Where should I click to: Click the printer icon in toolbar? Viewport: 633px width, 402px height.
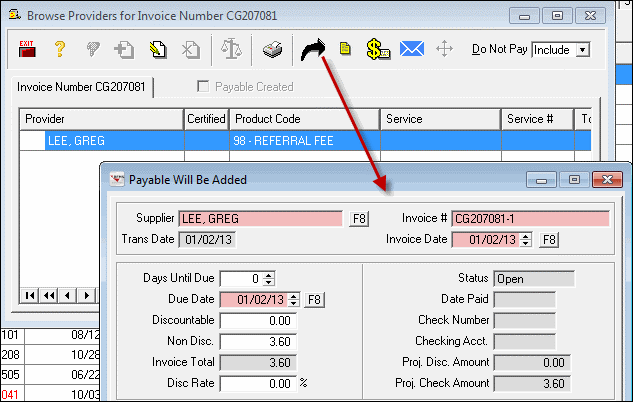(273, 50)
